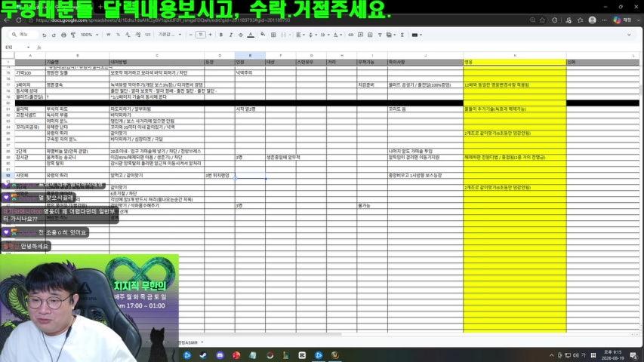Select the row 92 header

pos(8,175)
